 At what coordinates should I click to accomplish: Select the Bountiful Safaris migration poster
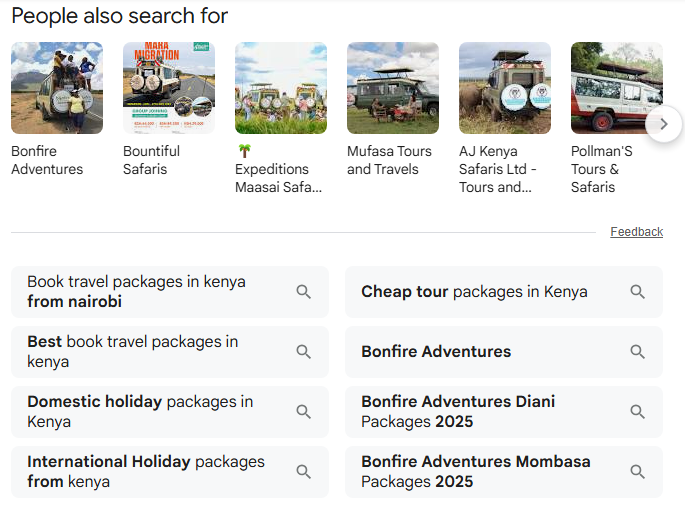169,88
